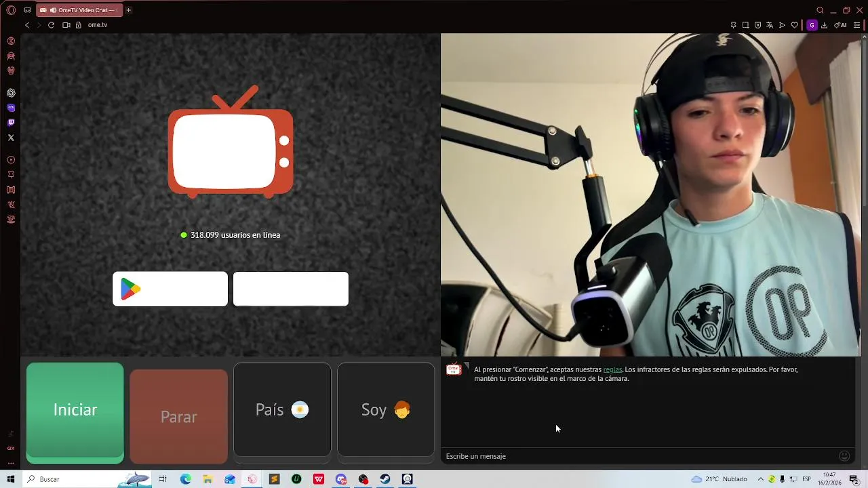Open Microsoft Edge from taskbar
The image size is (868, 488).
[x=186, y=479]
